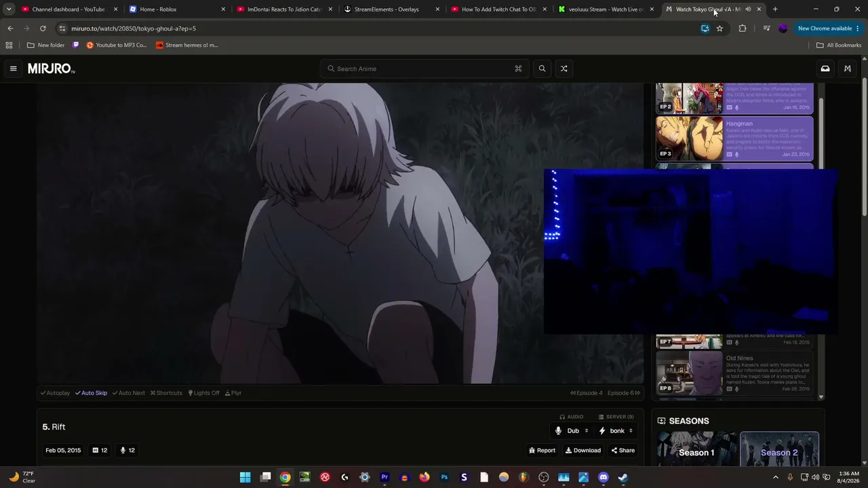Open a new Chrome tab
868x488 pixels.
click(x=775, y=9)
